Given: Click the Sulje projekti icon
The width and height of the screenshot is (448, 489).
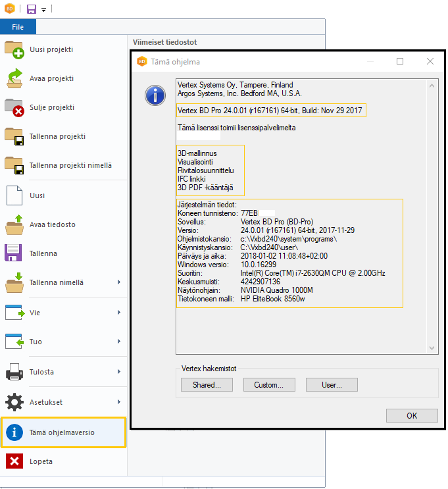Looking at the screenshot, I should coord(14,107).
